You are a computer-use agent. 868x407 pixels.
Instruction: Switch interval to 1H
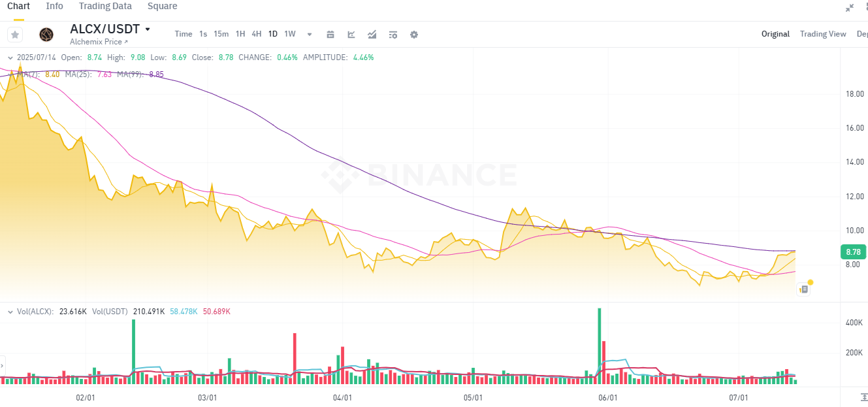coord(240,34)
